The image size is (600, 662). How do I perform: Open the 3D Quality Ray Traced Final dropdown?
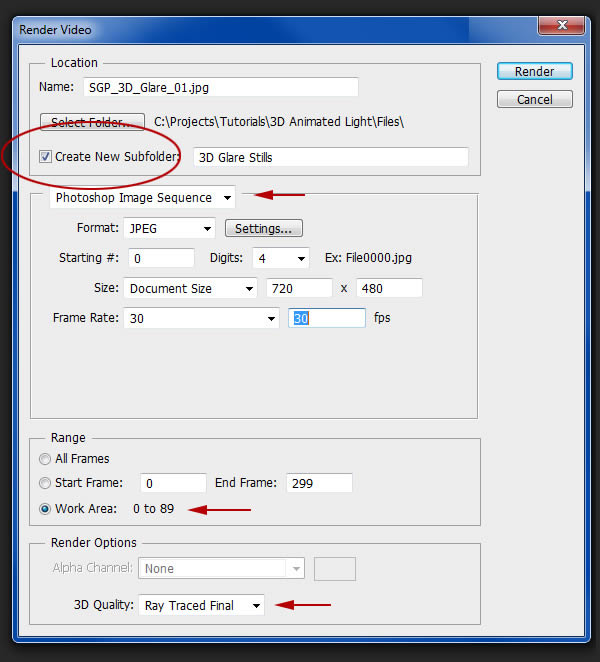point(201,605)
